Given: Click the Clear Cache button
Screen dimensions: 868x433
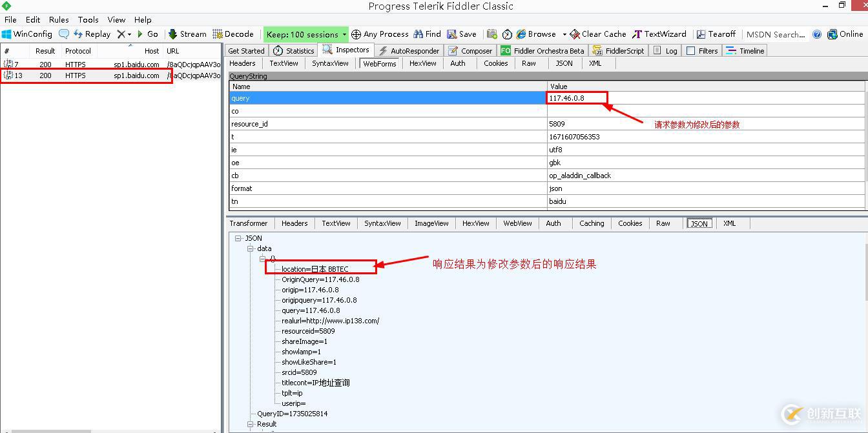Looking at the screenshot, I should (x=597, y=34).
